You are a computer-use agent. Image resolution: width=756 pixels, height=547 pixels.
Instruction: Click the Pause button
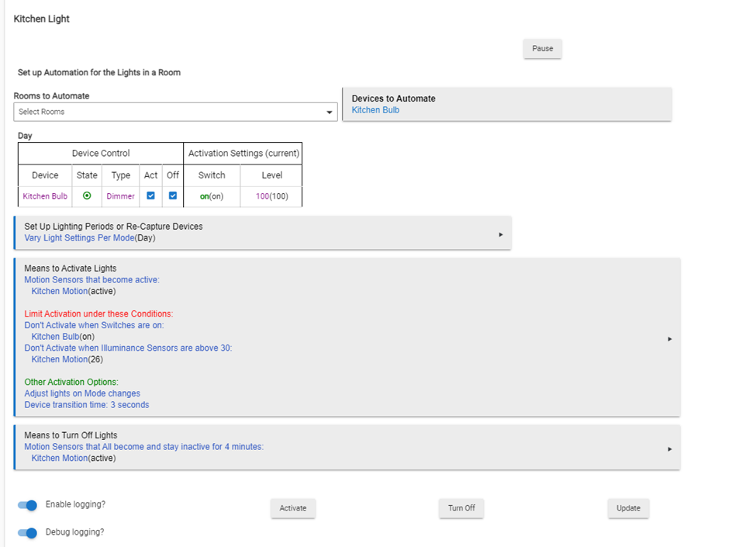pyautogui.click(x=543, y=49)
